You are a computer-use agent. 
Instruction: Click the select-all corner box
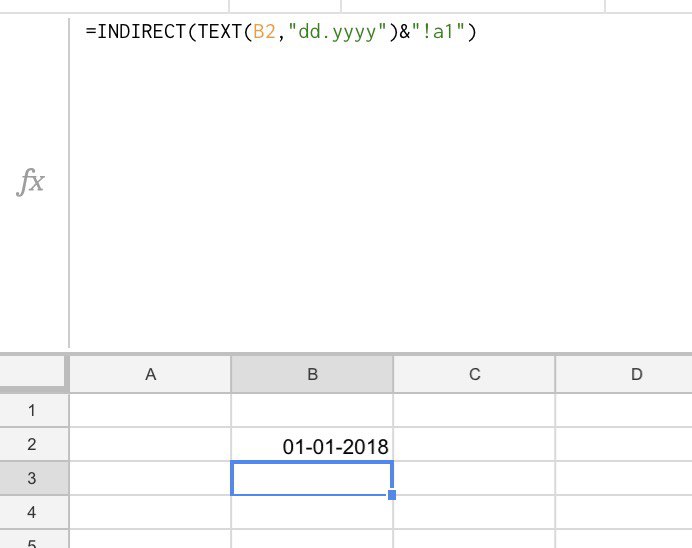click(x=34, y=373)
